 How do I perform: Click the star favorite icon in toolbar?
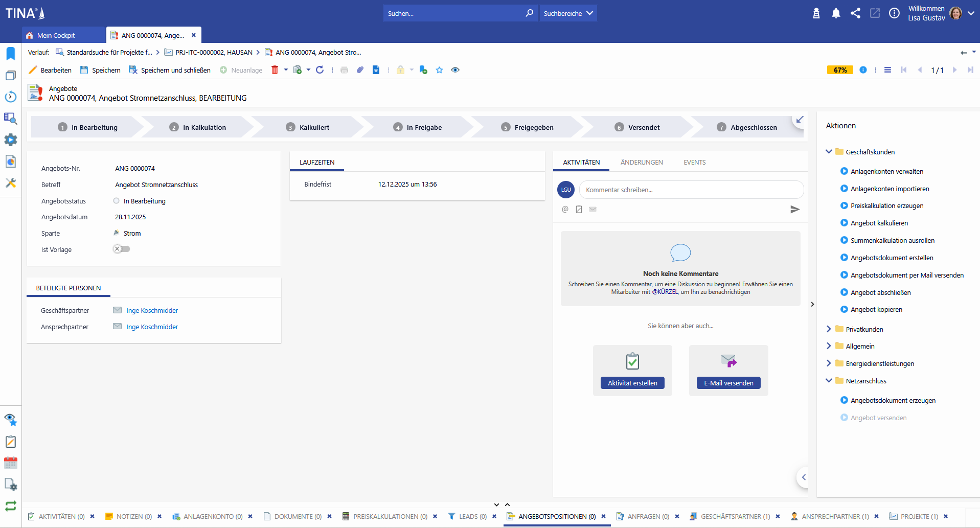439,70
